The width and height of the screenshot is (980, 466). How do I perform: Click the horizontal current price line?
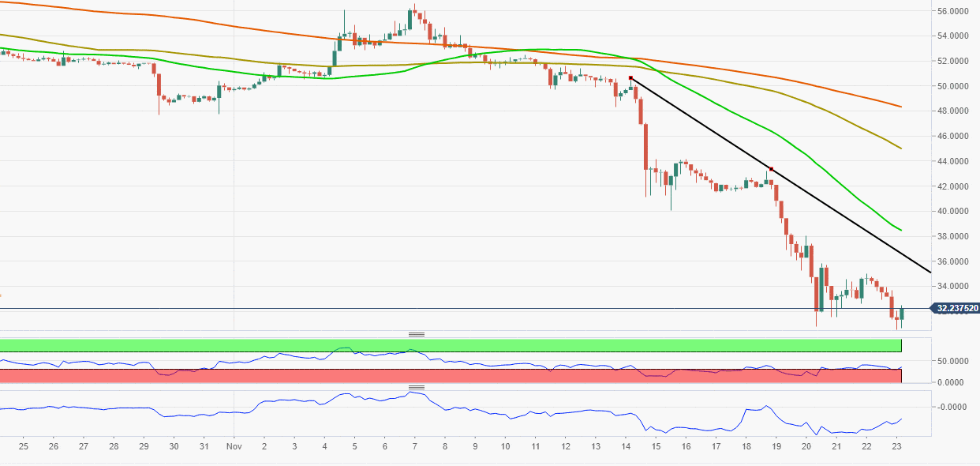point(473,308)
